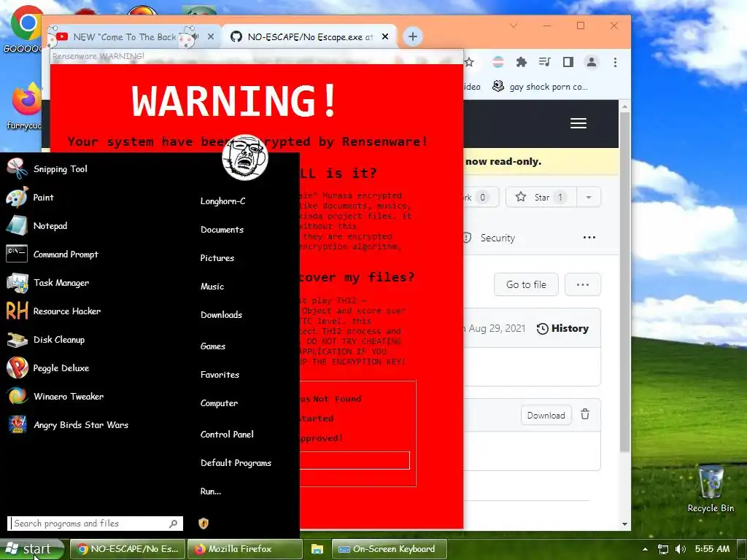Open Chrome three-dot menu
This screenshot has width=747, height=560.
tap(615, 62)
